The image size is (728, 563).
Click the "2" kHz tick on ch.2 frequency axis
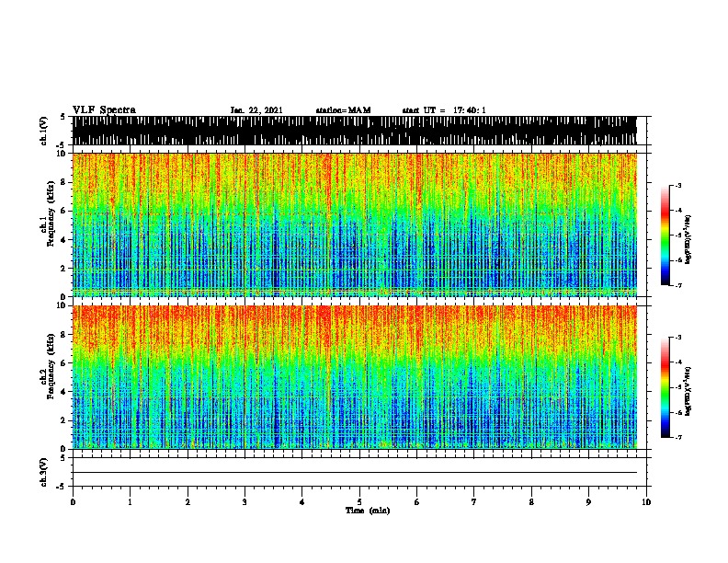(64, 420)
